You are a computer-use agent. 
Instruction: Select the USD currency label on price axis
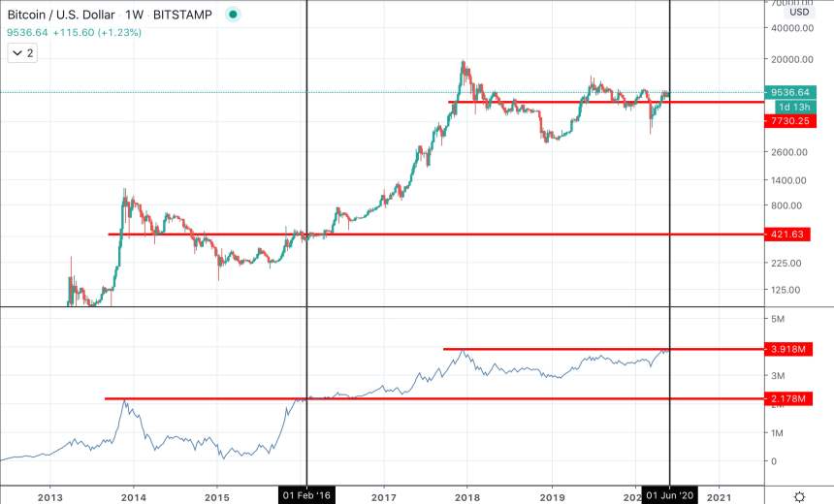[799, 12]
